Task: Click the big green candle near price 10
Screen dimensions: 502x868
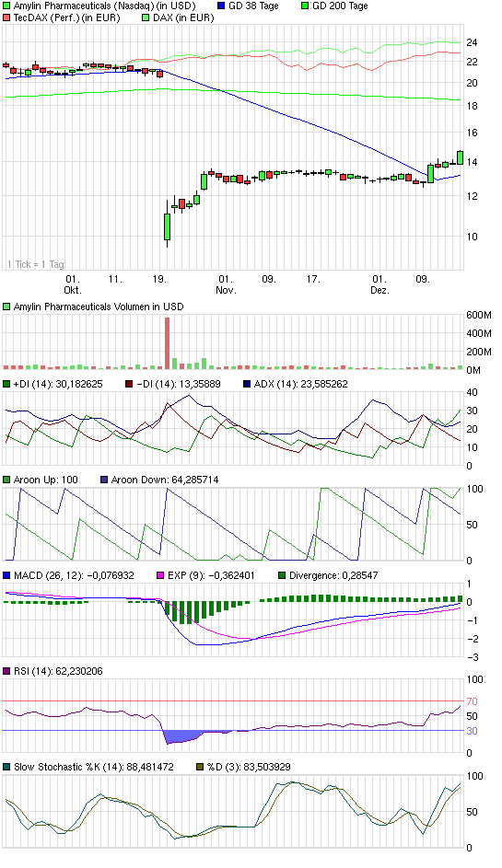Action: (x=167, y=226)
